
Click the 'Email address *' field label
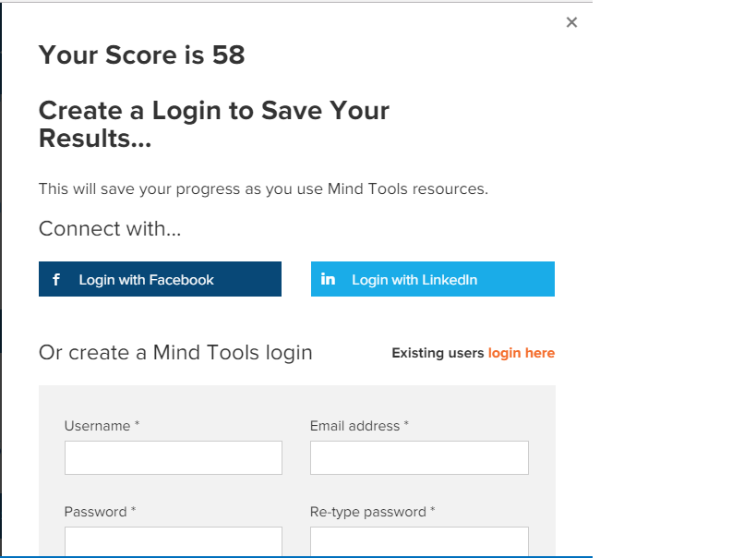(x=359, y=426)
